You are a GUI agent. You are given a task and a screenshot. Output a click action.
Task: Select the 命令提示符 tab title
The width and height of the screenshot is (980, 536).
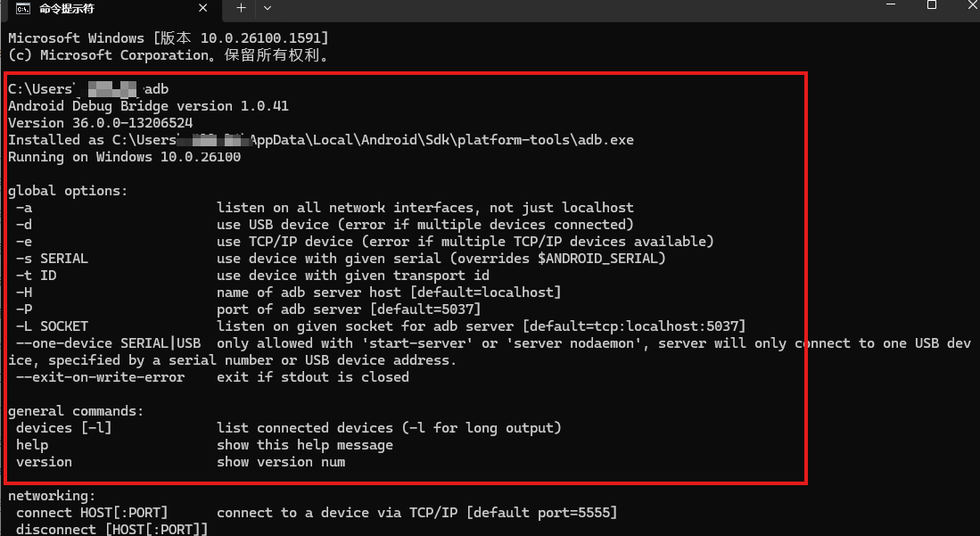coord(67,8)
